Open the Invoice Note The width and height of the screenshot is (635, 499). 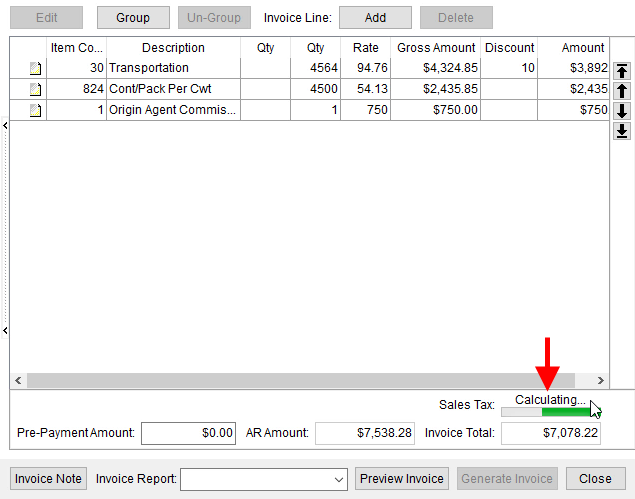pos(48,479)
